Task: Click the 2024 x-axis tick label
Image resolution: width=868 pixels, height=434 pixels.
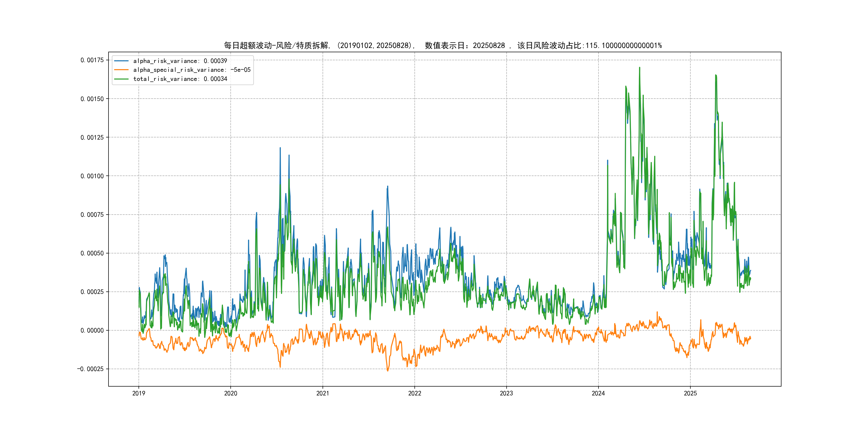Action: pyautogui.click(x=598, y=393)
